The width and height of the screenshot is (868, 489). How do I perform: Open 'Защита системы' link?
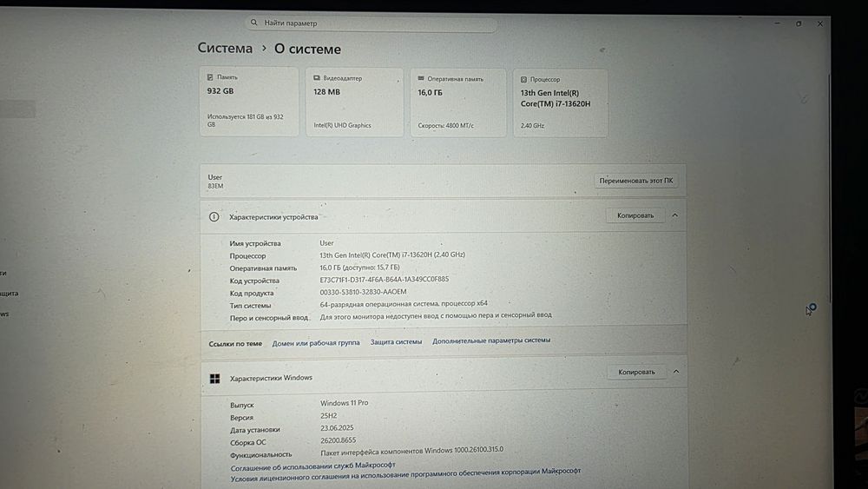click(x=396, y=341)
